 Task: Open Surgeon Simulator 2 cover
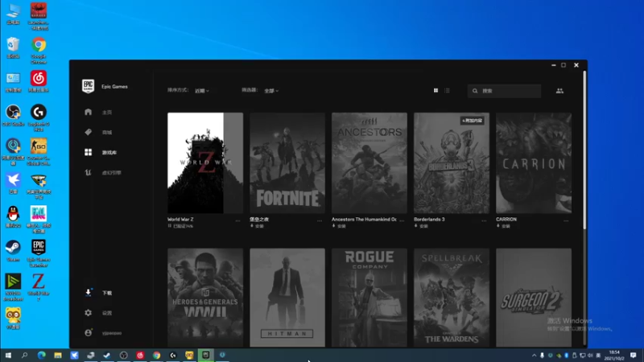(x=534, y=298)
